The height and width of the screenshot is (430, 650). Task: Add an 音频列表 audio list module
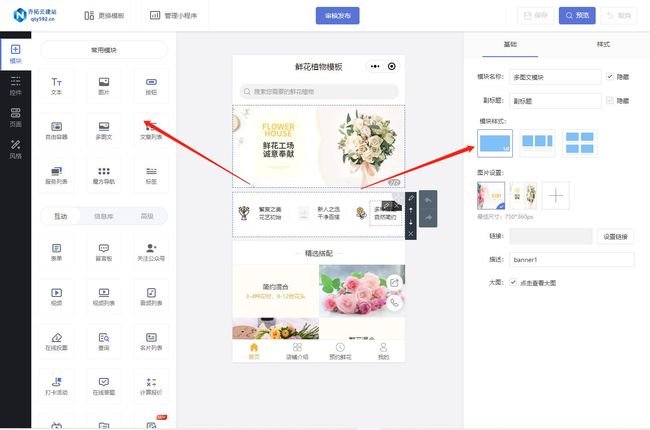(x=151, y=297)
